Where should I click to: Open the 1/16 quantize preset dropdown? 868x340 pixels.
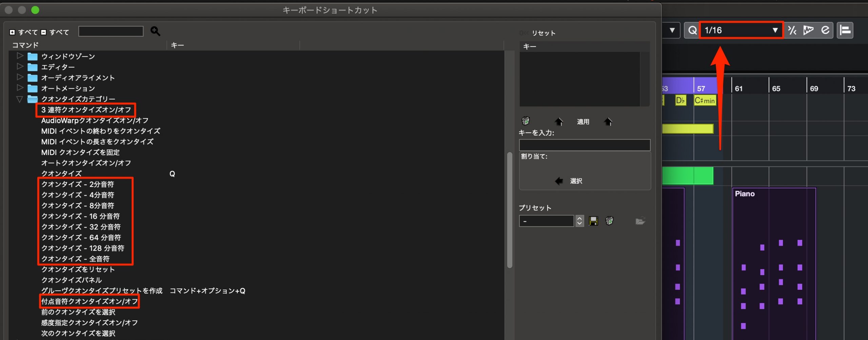(x=741, y=31)
